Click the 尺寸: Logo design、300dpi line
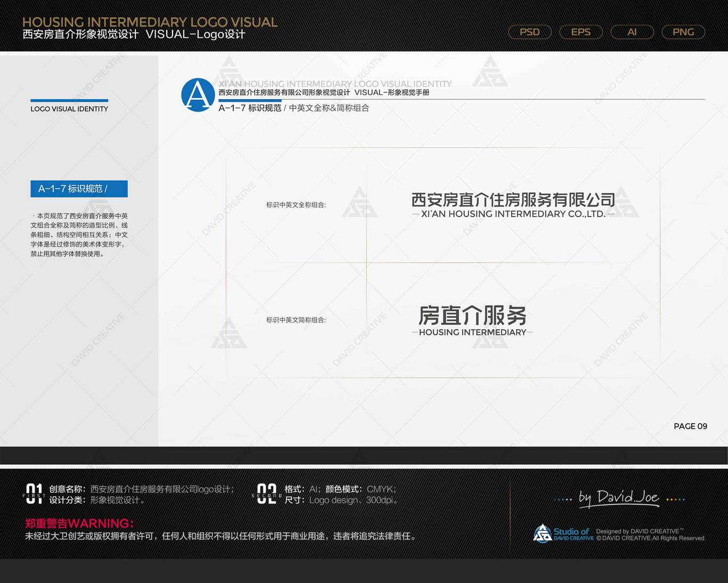The height and width of the screenshot is (583, 728). coord(342,500)
